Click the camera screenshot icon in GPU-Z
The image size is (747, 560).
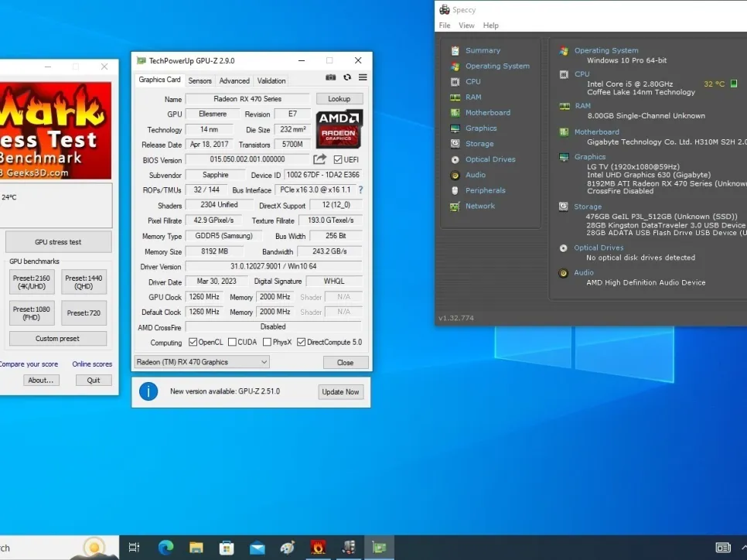click(331, 77)
